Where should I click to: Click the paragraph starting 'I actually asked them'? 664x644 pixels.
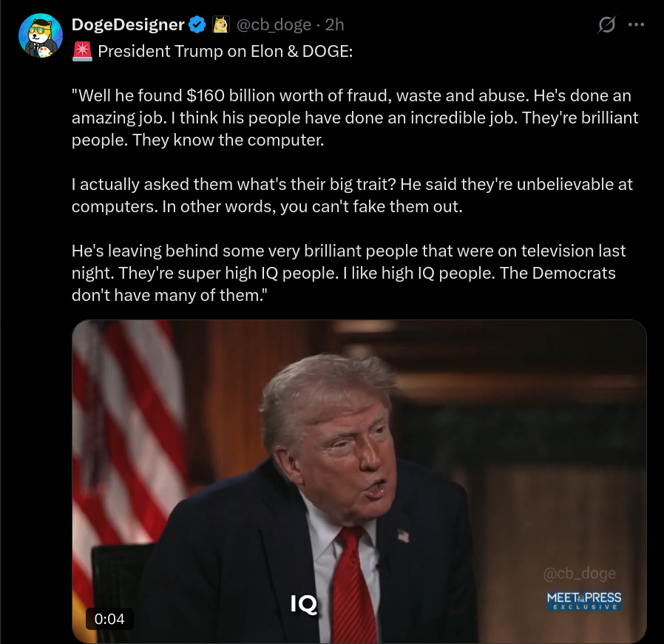click(x=352, y=196)
